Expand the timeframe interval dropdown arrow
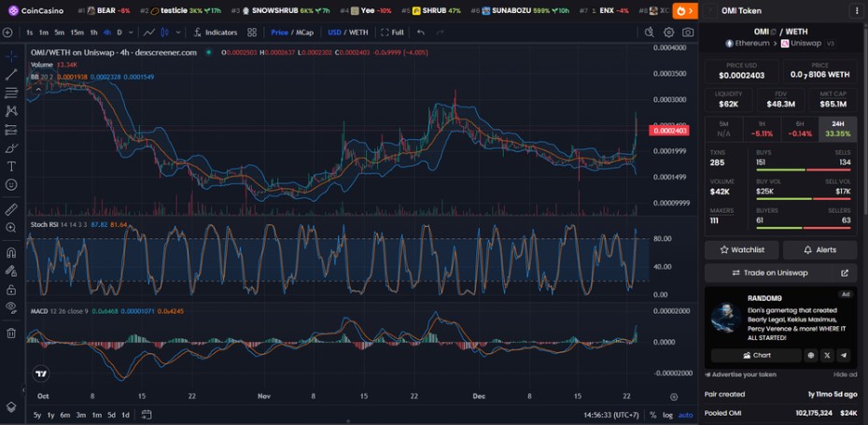This screenshot has width=868, height=425. coord(131,33)
